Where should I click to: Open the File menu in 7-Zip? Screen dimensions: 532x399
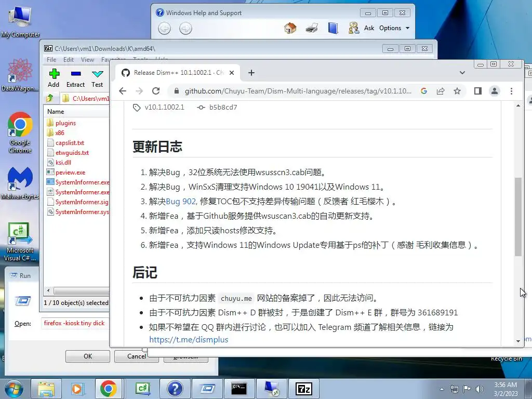click(x=51, y=60)
